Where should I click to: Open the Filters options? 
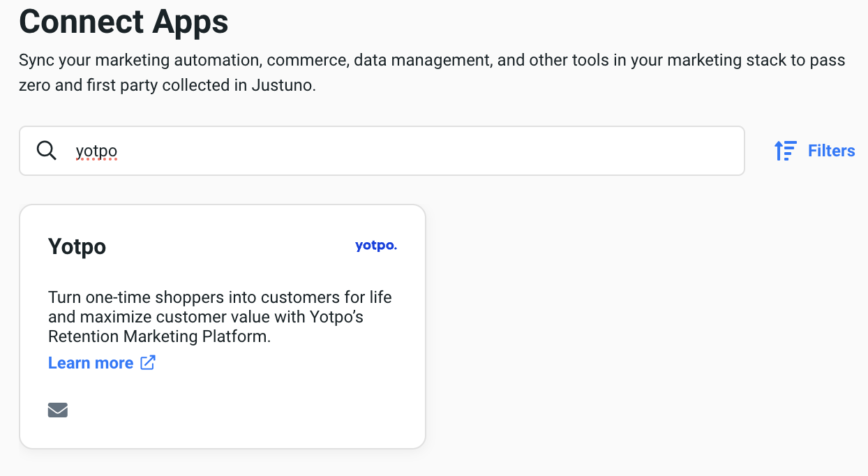(x=830, y=151)
